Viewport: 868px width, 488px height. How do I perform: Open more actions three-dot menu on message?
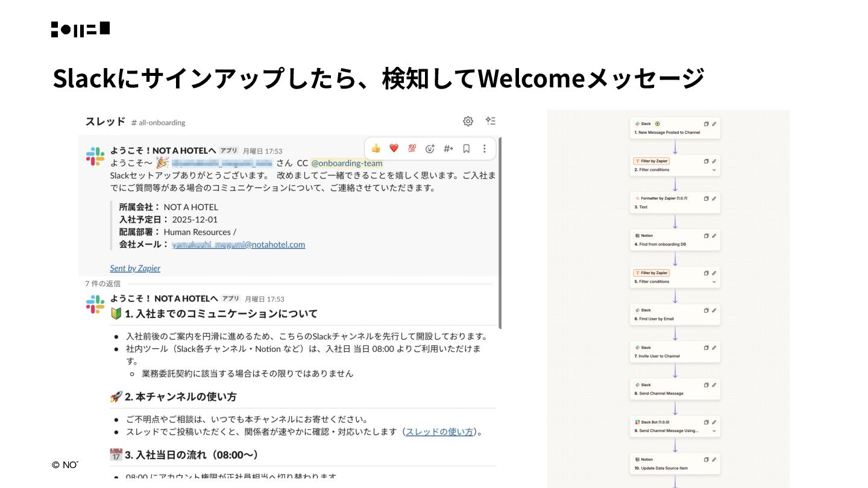[x=484, y=148]
